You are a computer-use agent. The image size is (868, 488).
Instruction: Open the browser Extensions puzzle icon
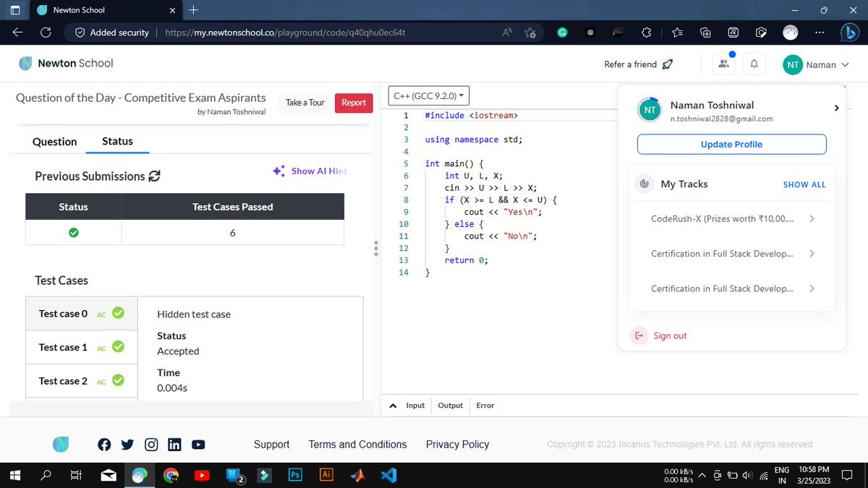pyautogui.click(x=647, y=33)
